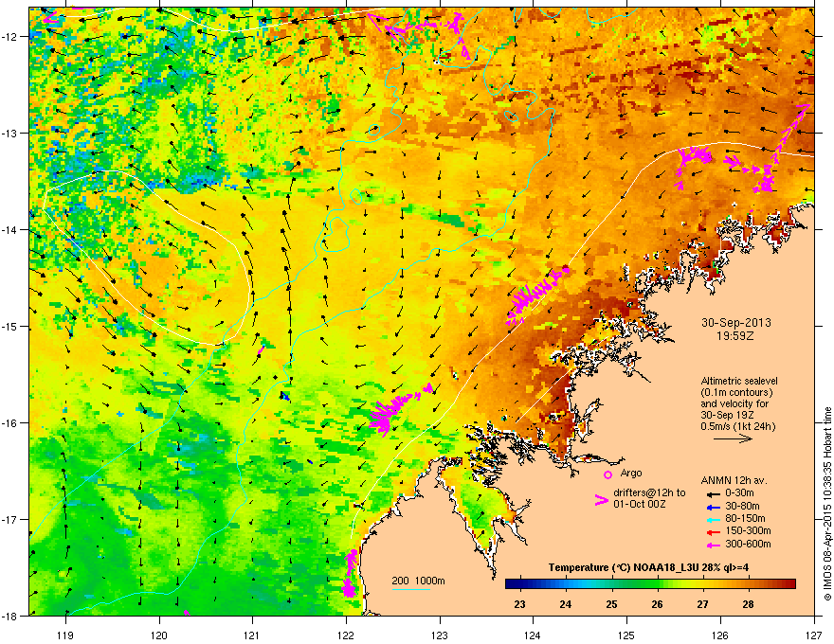Click the 0-30m depth label
This screenshot has width=834, height=644.
(739, 493)
